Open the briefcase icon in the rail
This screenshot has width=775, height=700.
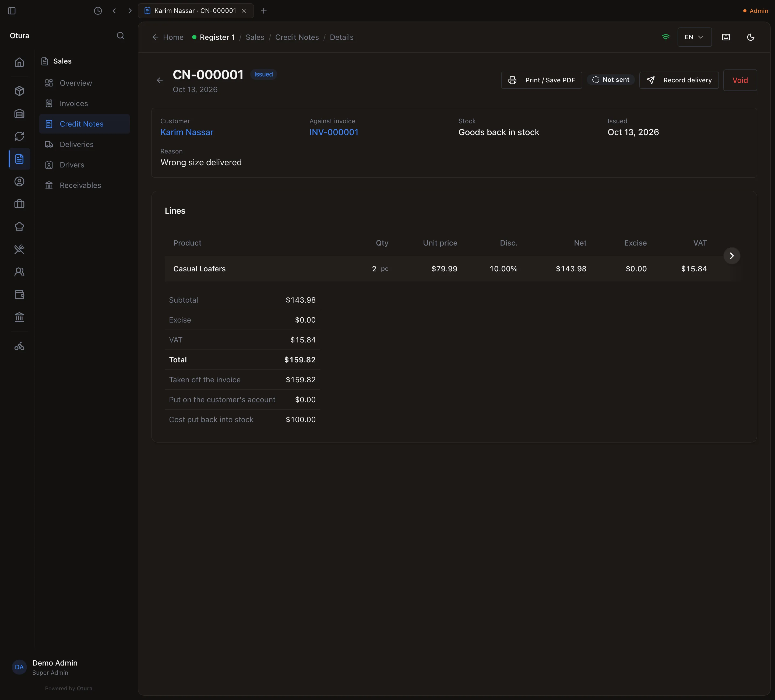pos(19,204)
